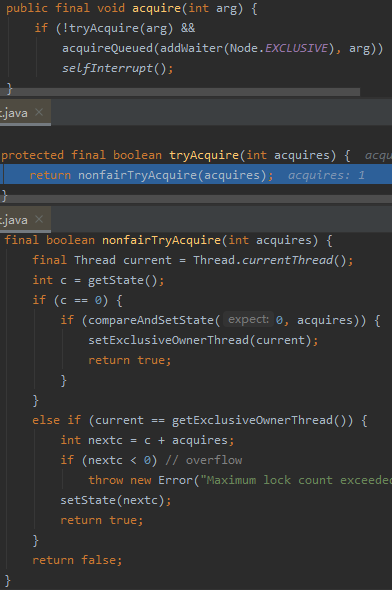
Task: Click the acquire method name in its declaration
Action: tap(156, 8)
